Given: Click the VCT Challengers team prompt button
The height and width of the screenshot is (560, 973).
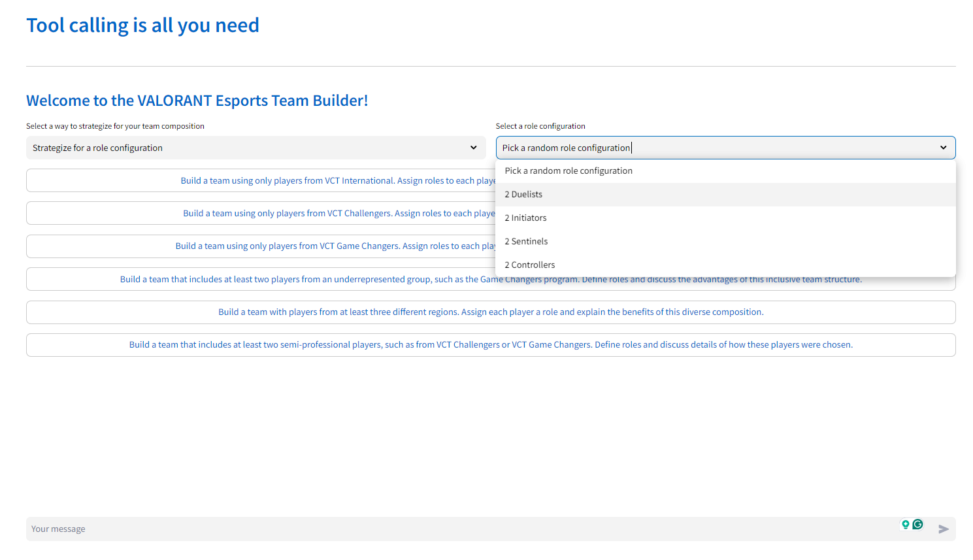Looking at the screenshot, I should tap(261, 213).
